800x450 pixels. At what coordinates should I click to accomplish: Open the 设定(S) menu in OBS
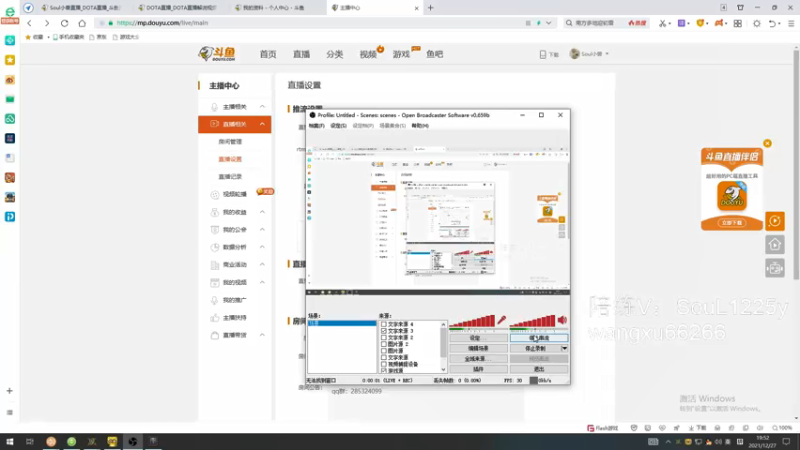tap(338, 126)
